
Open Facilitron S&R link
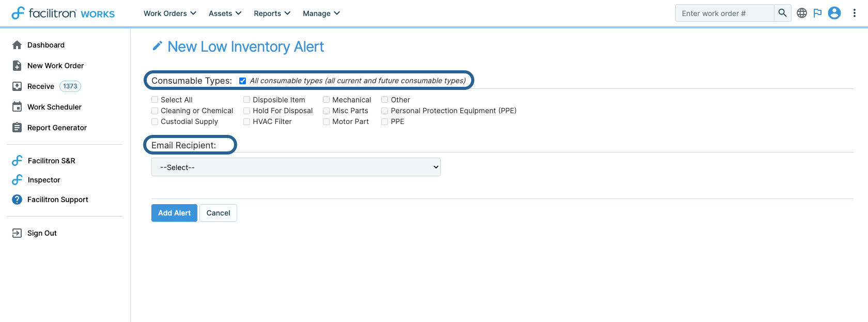51,161
